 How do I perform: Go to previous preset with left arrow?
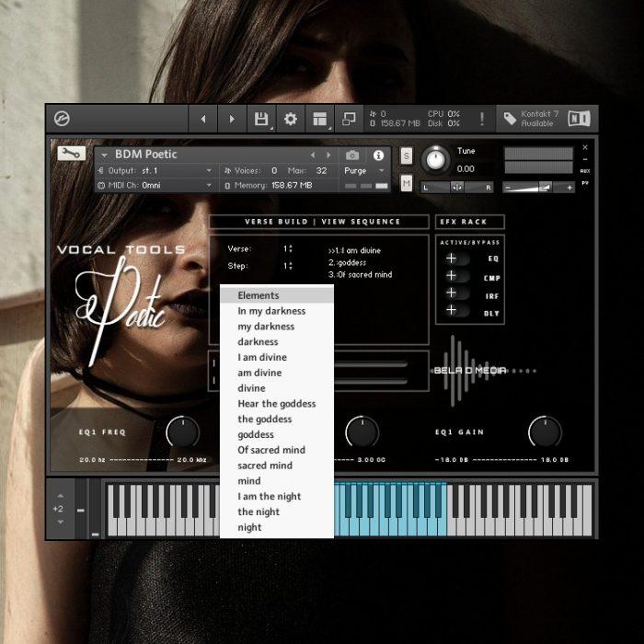point(203,119)
